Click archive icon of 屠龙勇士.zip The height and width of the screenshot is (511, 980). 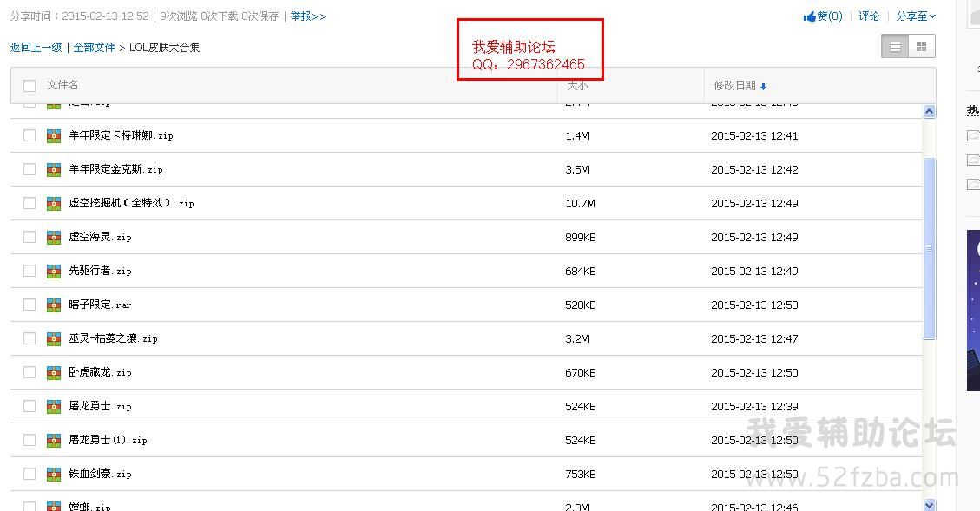click(54, 406)
